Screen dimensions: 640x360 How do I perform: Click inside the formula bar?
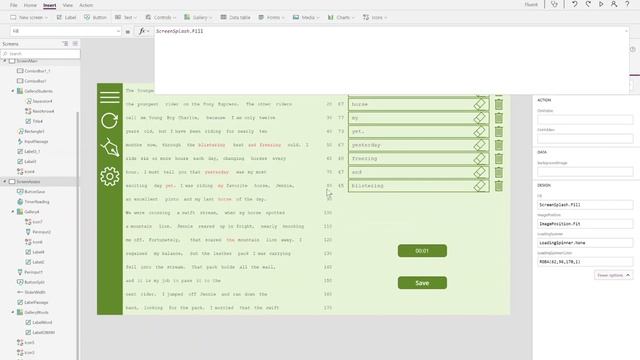point(391,59)
